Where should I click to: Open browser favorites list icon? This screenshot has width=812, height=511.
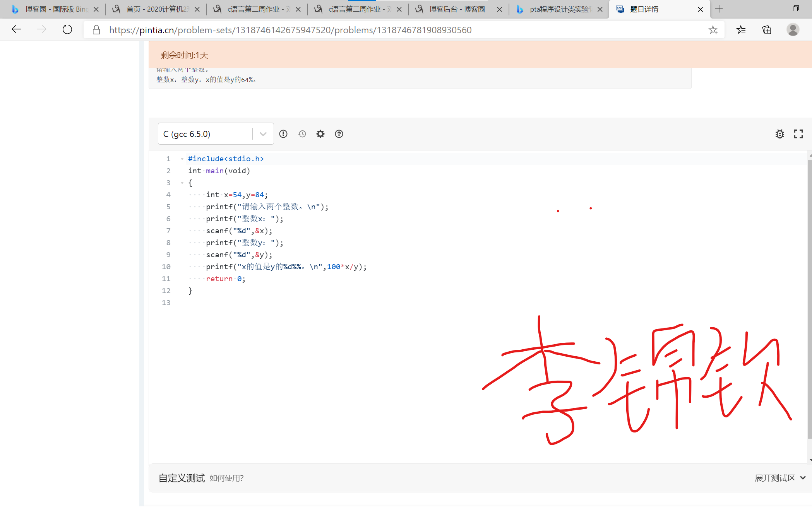pos(741,30)
